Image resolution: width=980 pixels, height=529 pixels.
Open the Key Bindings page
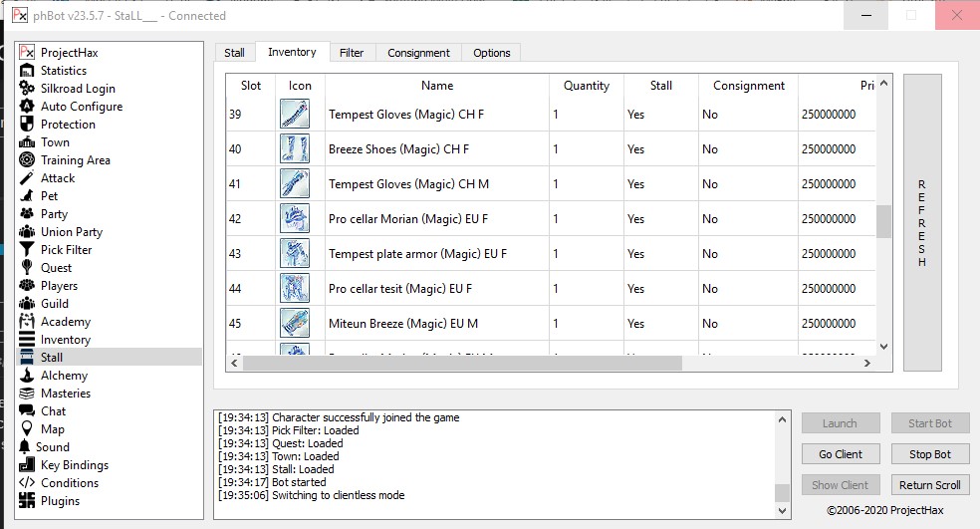coord(74,465)
